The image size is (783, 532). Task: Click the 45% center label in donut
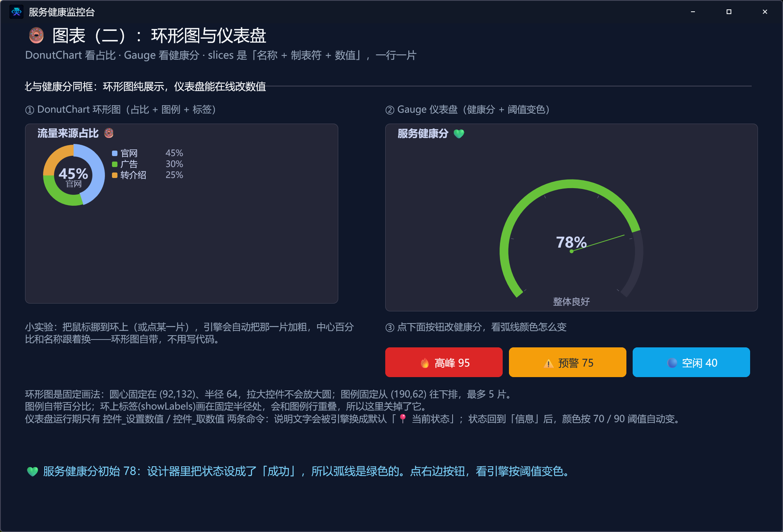[73, 174]
